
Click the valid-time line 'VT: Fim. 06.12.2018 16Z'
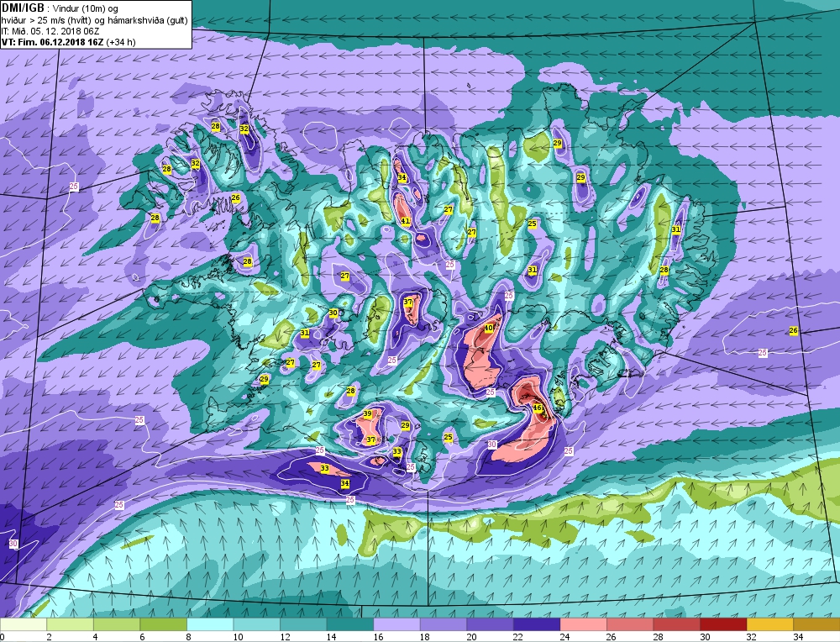[x=54, y=42]
